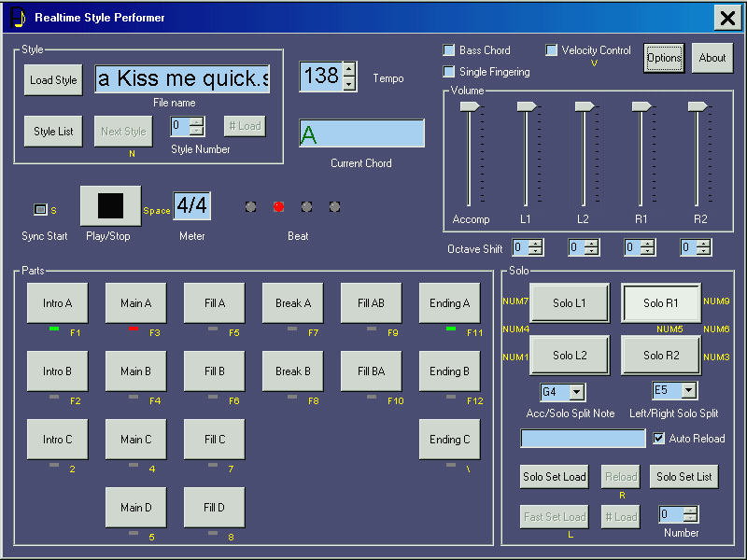Click the red beat indicator light
The height and width of the screenshot is (560, 747).
point(278,206)
